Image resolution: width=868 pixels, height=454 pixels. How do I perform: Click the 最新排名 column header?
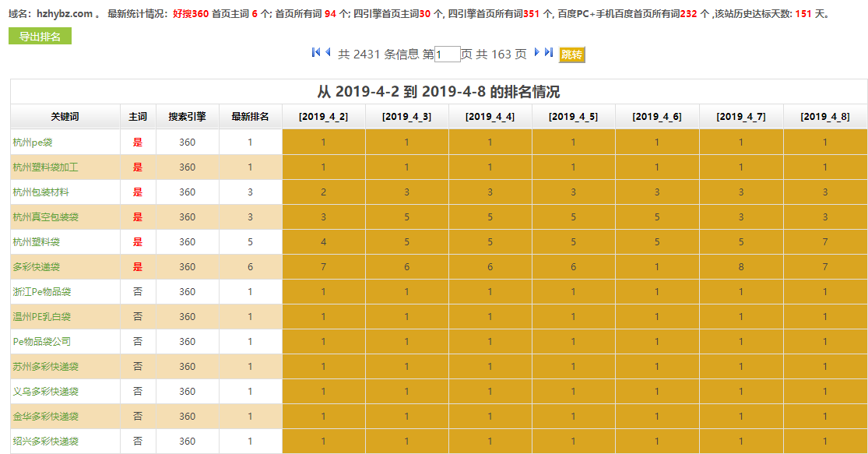248,115
